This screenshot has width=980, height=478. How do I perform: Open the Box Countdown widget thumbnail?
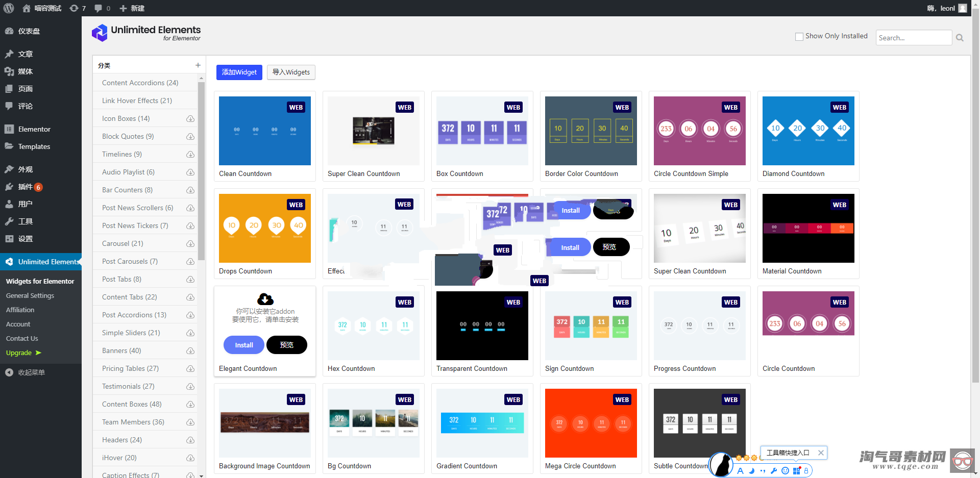[x=482, y=131]
